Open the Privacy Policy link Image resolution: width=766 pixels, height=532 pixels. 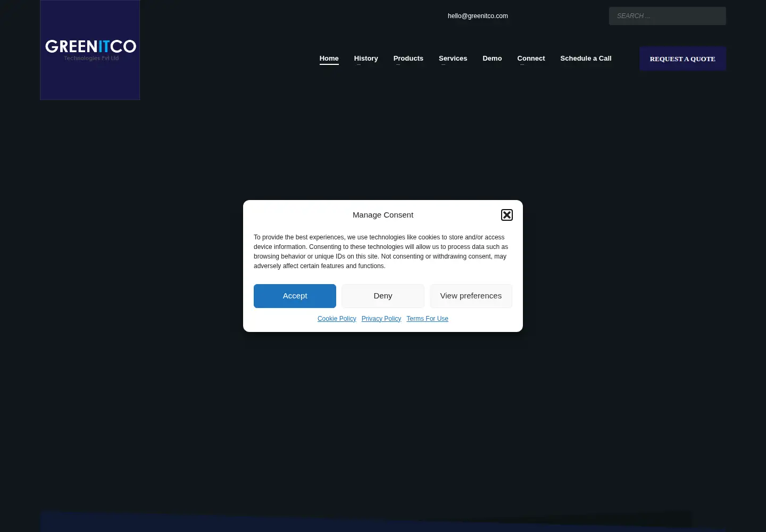pyautogui.click(x=381, y=319)
